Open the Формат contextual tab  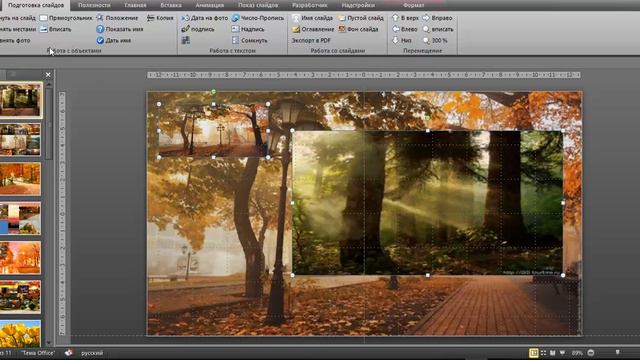click(413, 5)
